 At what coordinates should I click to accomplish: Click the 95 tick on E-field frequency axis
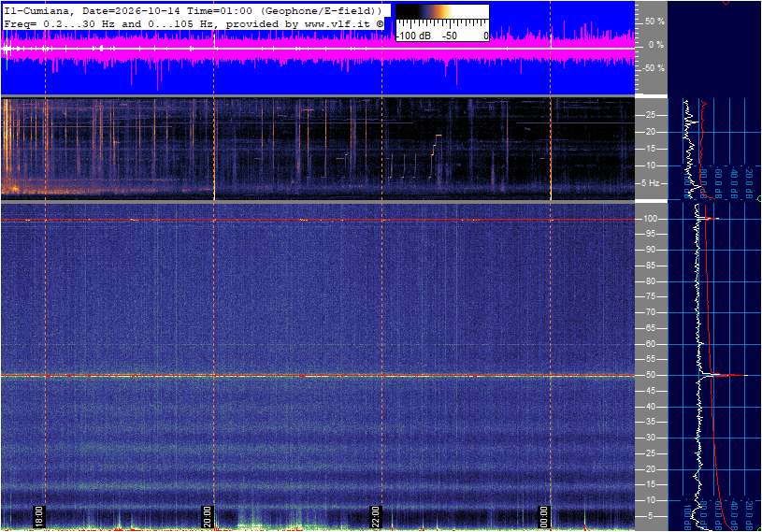[x=650, y=234]
